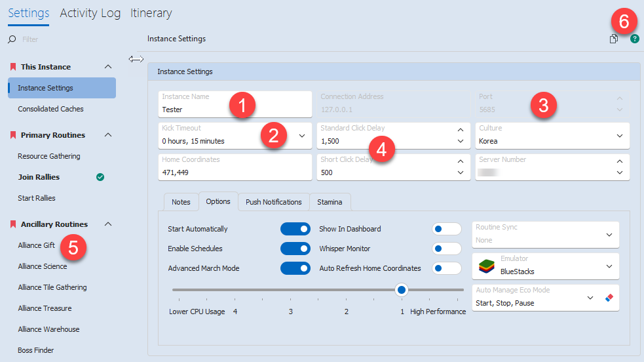Click the BlueStacks emulator icon

click(485, 266)
